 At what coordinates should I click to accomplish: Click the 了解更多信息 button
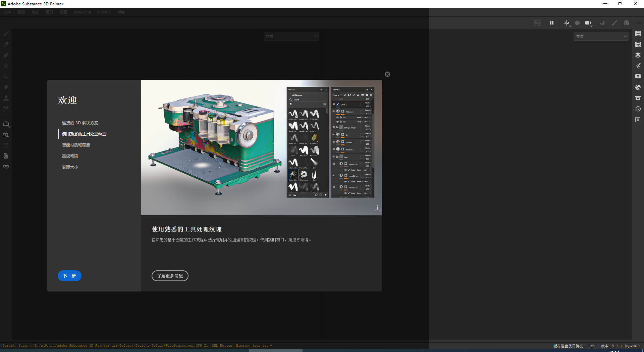click(x=170, y=276)
